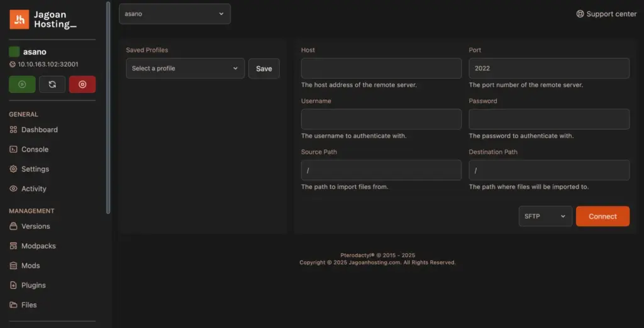Viewport: 644px width, 328px height.
Task: Go to the Console page
Action: pos(35,150)
